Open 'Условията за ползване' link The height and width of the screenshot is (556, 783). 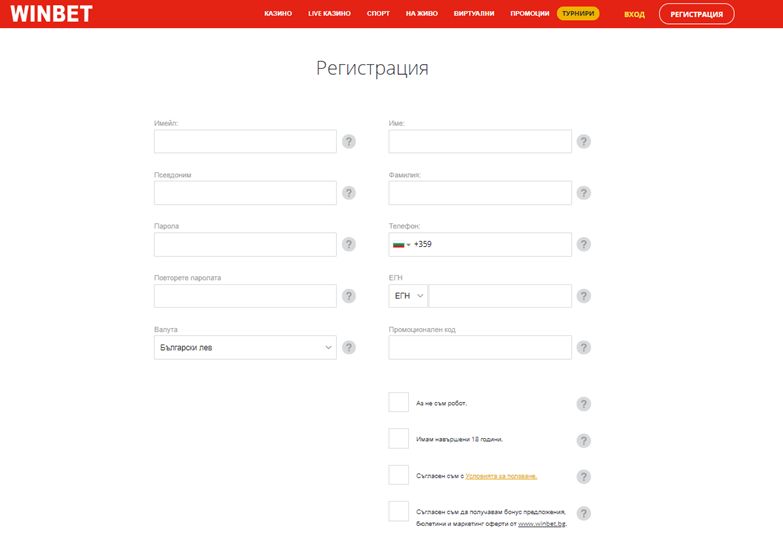click(x=501, y=476)
